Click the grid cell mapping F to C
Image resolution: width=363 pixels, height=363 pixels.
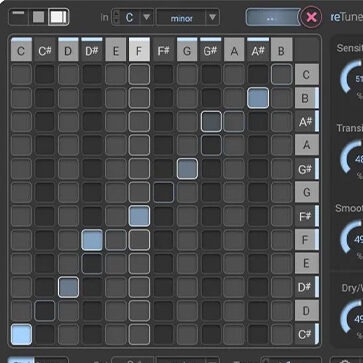coord(139,75)
